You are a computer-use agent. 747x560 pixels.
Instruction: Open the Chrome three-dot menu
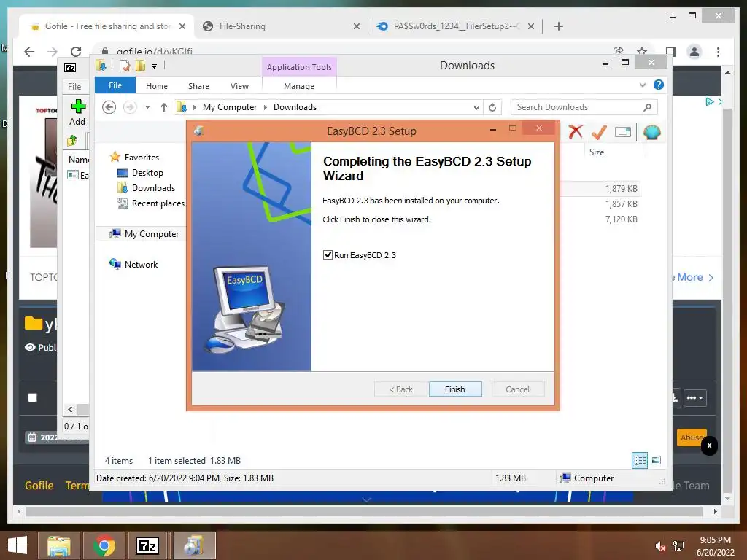coord(719,52)
